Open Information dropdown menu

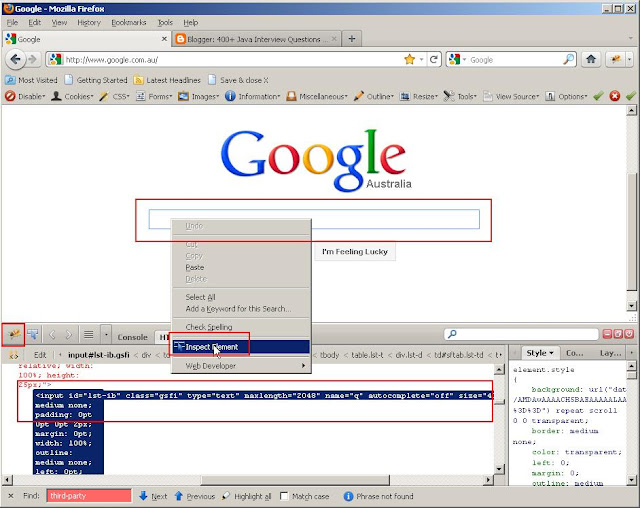coord(253,96)
